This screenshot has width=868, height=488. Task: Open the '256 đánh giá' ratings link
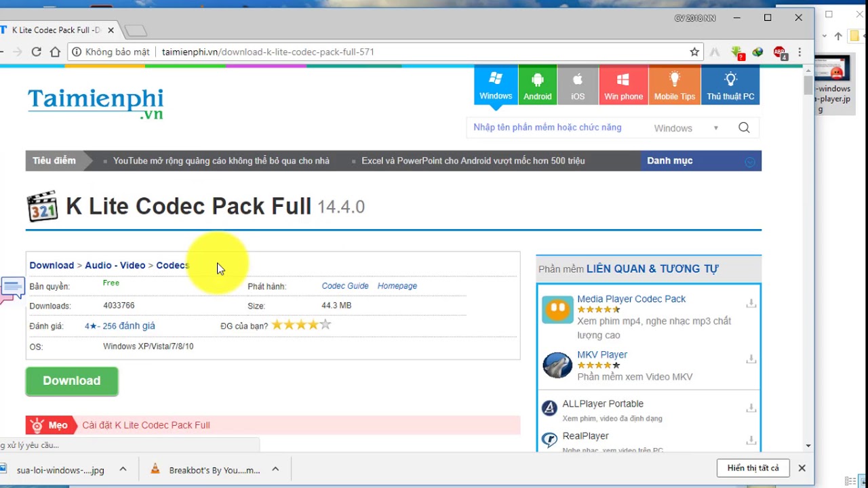129,326
